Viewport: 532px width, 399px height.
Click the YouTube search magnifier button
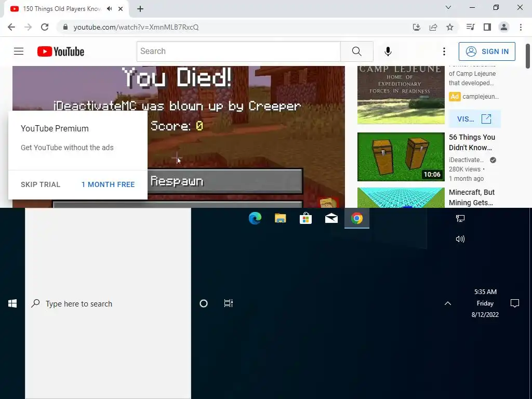[356, 51]
